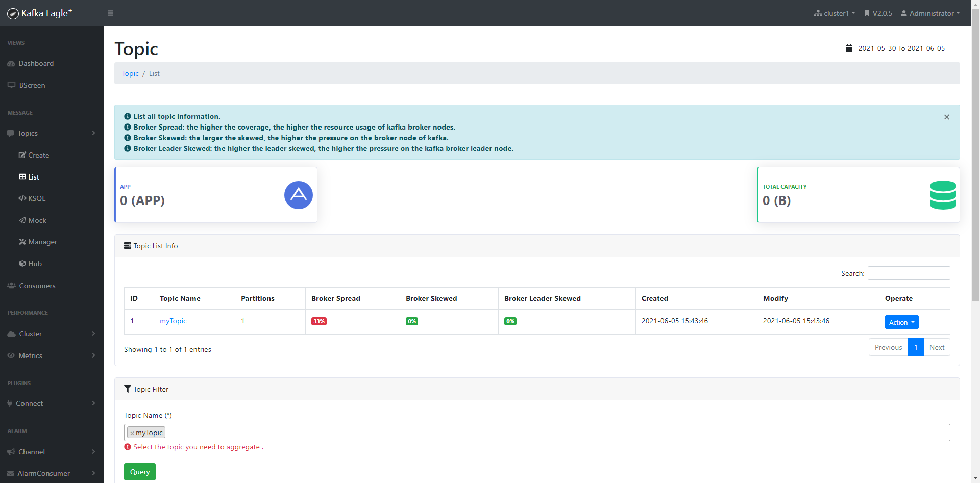
Task: Click the Search input field
Action: pyautogui.click(x=909, y=273)
